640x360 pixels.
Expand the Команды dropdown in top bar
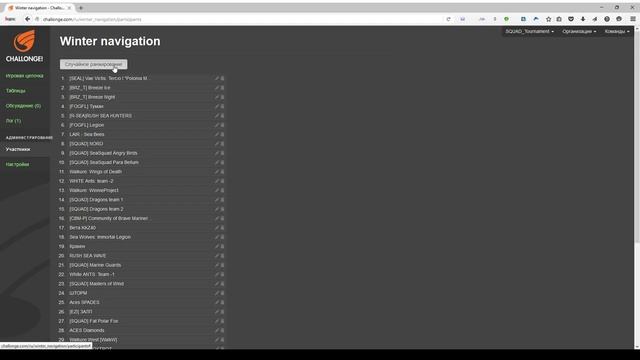click(x=617, y=31)
